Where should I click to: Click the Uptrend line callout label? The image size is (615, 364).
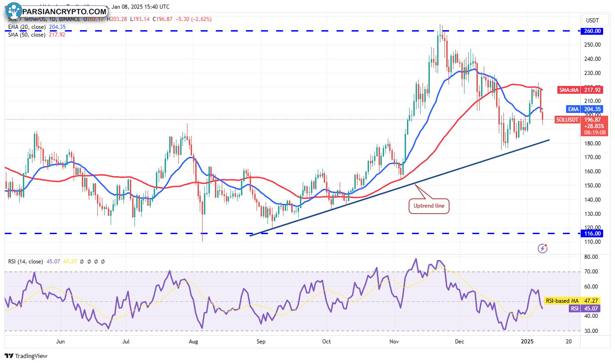click(429, 206)
